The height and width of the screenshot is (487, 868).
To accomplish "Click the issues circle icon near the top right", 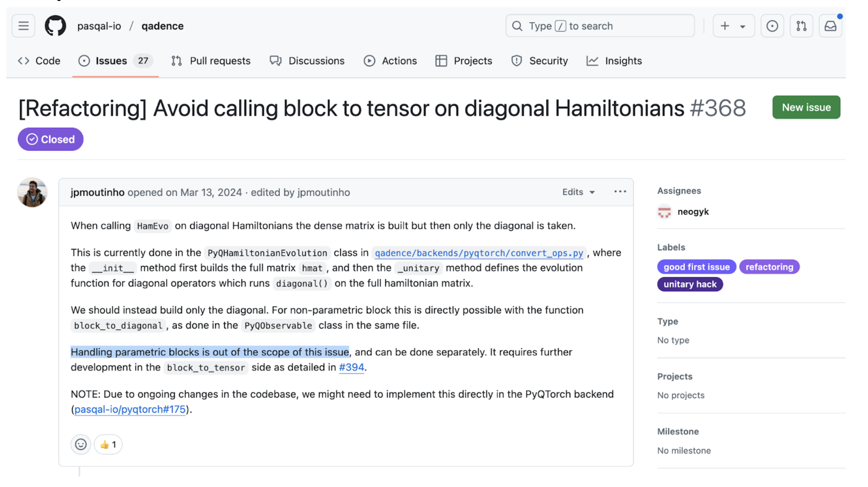I will tap(772, 26).
